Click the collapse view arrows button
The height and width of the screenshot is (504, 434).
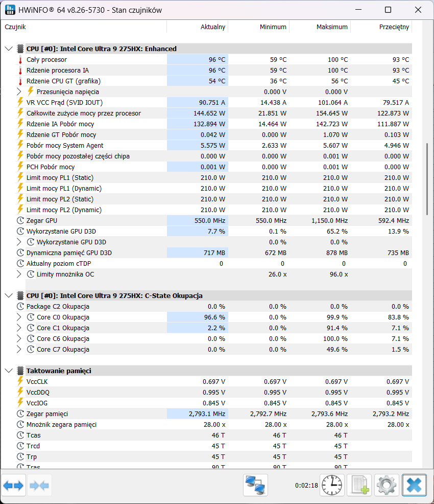point(39,485)
